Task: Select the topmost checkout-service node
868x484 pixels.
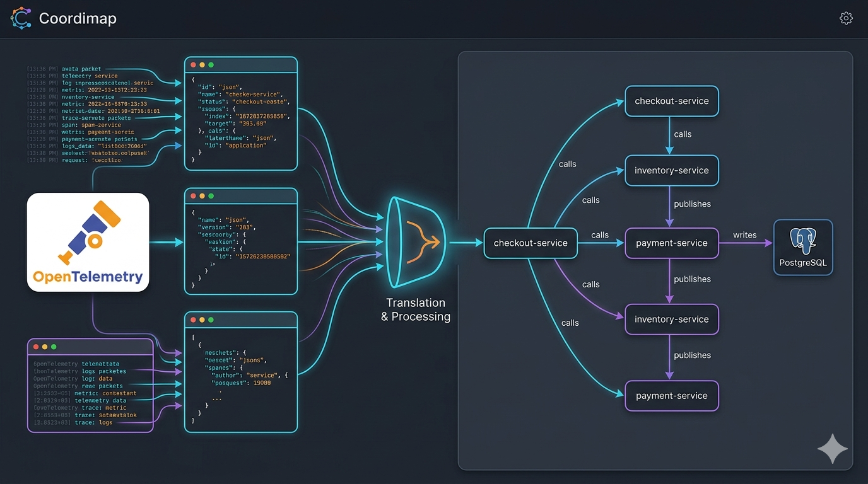Action: point(672,101)
